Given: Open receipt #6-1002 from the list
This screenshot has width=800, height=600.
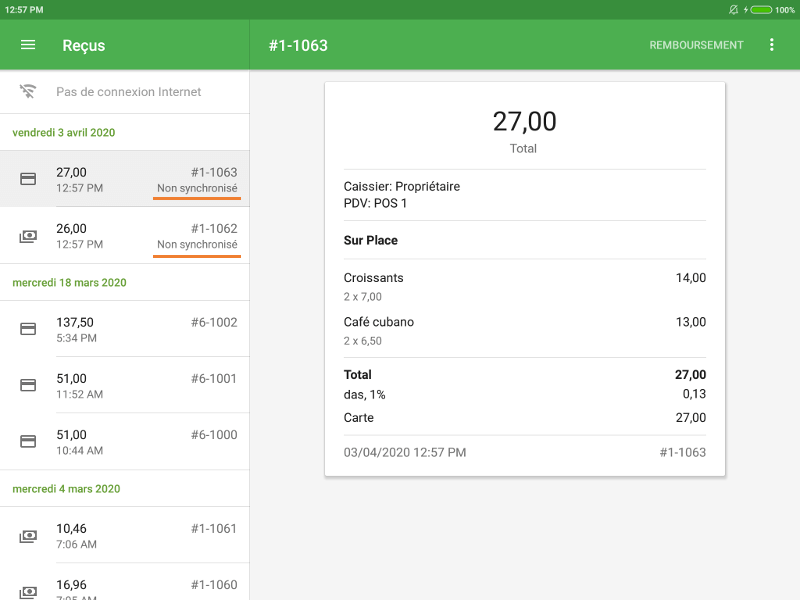Looking at the screenshot, I should (x=125, y=329).
